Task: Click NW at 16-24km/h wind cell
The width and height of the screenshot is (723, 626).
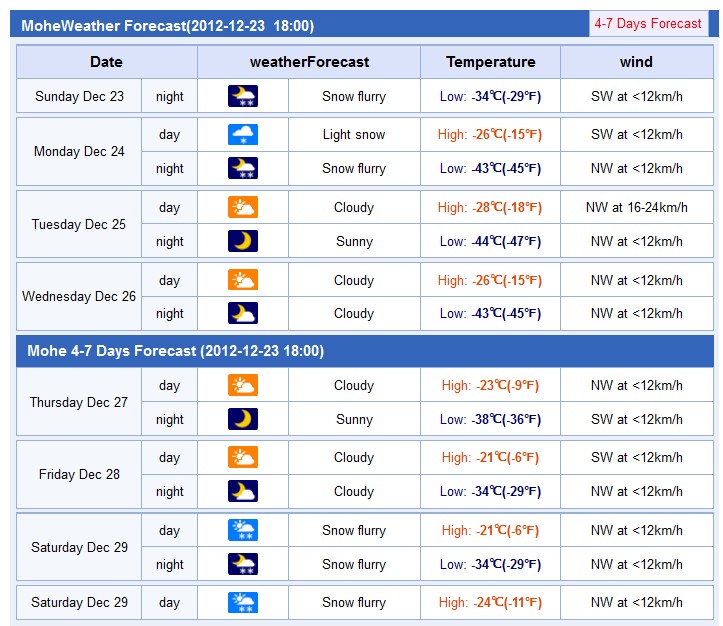Action: pos(636,207)
